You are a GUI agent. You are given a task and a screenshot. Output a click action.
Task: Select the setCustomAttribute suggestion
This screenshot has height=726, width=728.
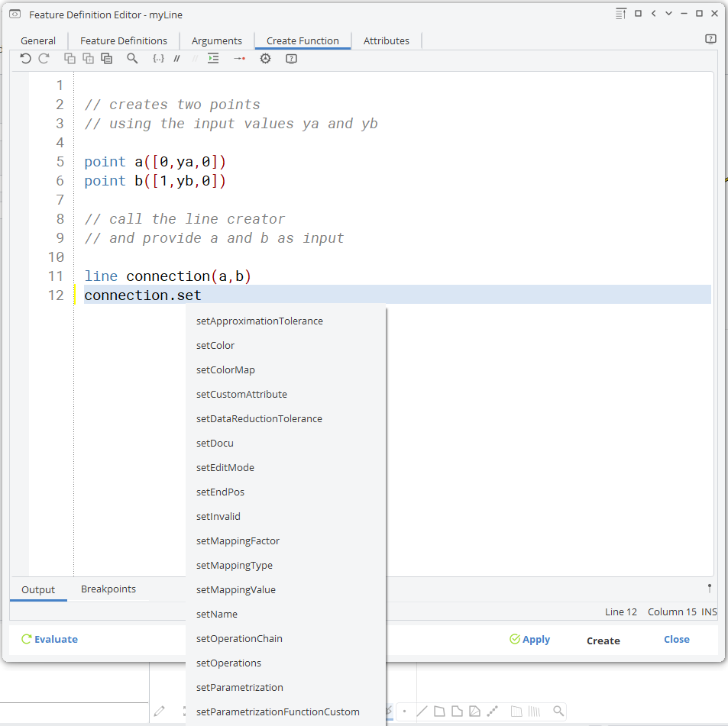tap(286, 395)
